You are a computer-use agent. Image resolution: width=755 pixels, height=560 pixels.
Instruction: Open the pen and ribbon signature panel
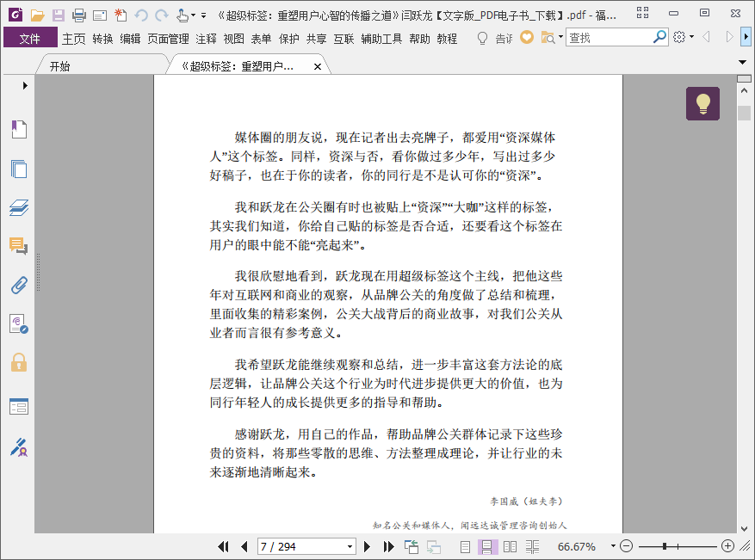pos(19,447)
